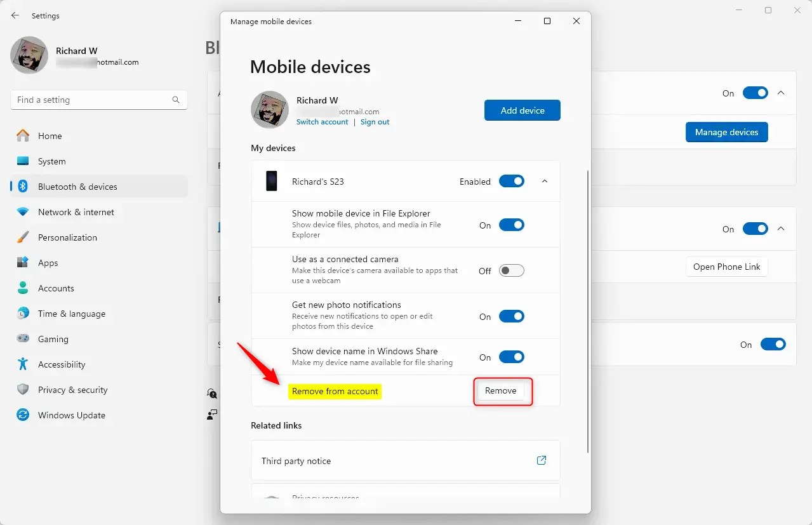This screenshot has height=525, width=812.
Task: Open Time & language via its clock icon
Action: click(x=23, y=314)
